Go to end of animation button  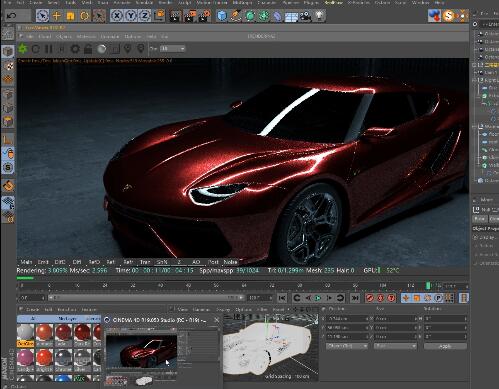tap(355, 298)
